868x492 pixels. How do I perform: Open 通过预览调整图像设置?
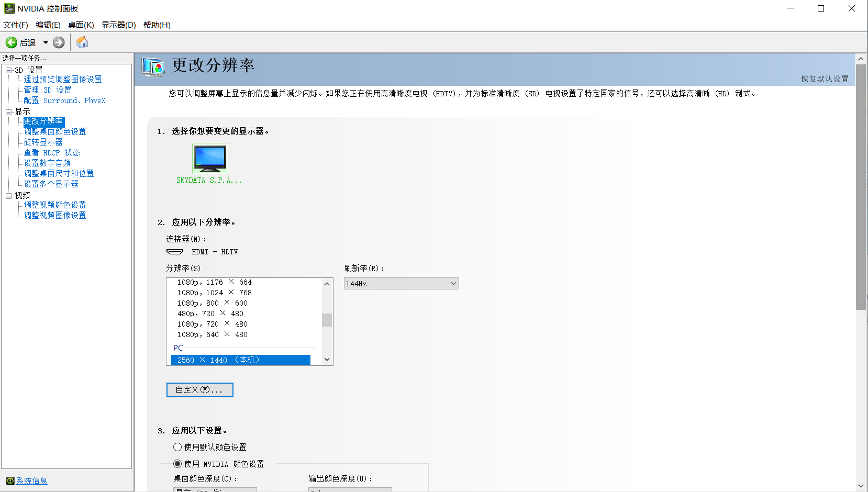click(x=63, y=79)
